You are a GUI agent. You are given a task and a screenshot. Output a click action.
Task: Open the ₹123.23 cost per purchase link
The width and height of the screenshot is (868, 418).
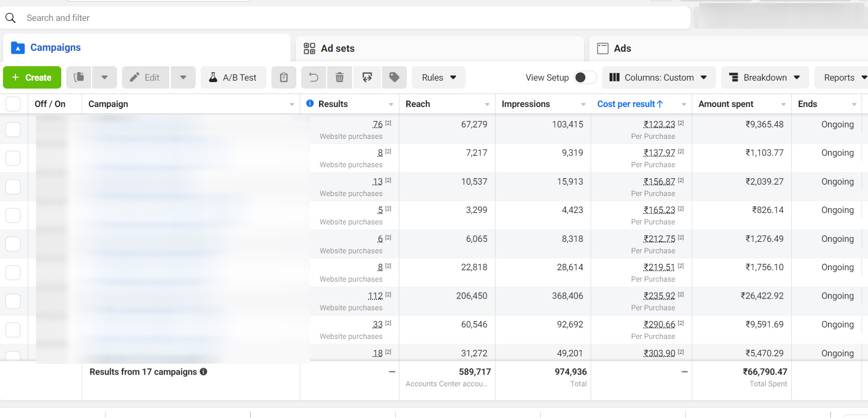click(659, 124)
